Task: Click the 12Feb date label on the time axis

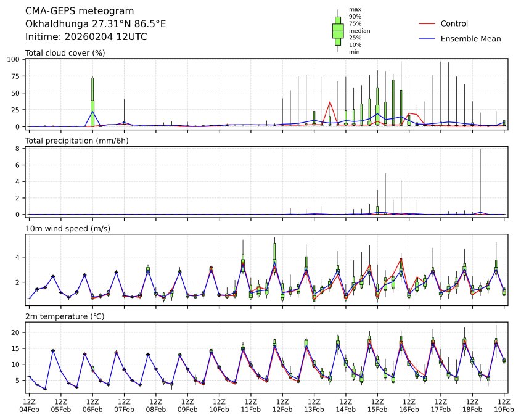Action: click(282, 409)
